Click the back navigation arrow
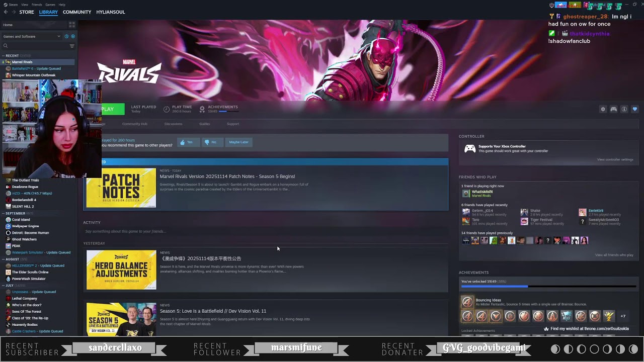644x362 pixels. click(6, 12)
